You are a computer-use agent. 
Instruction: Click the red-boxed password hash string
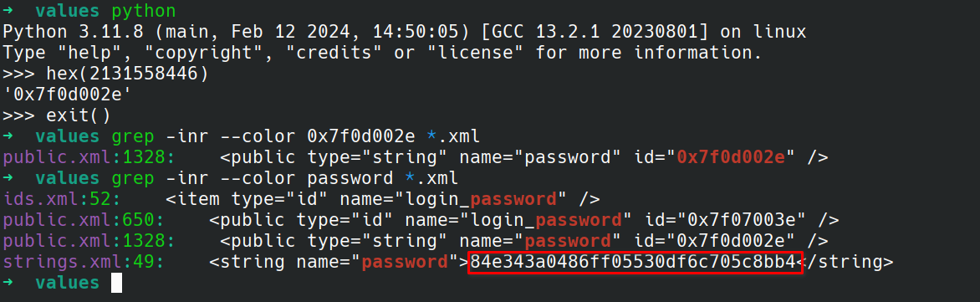[635, 262]
